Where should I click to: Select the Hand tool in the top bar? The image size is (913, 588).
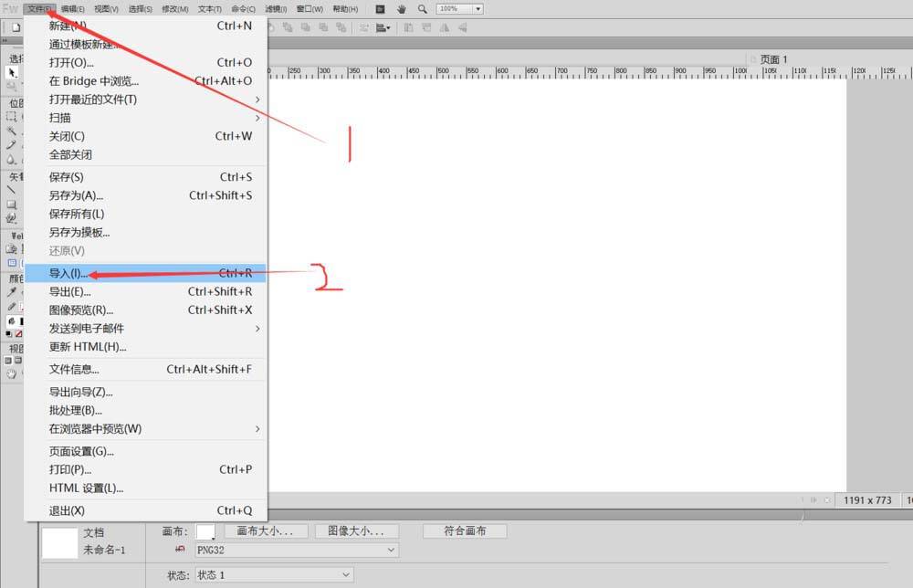point(401,8)
